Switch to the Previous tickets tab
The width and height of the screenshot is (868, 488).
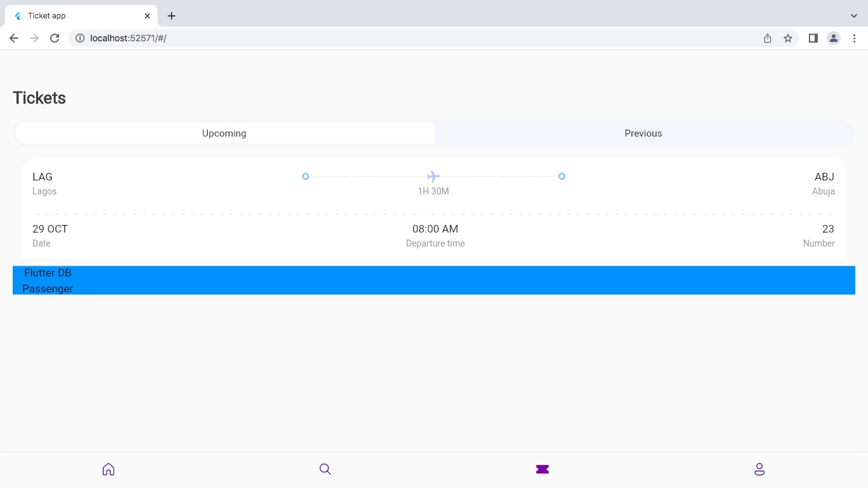(x=643, y=133)
